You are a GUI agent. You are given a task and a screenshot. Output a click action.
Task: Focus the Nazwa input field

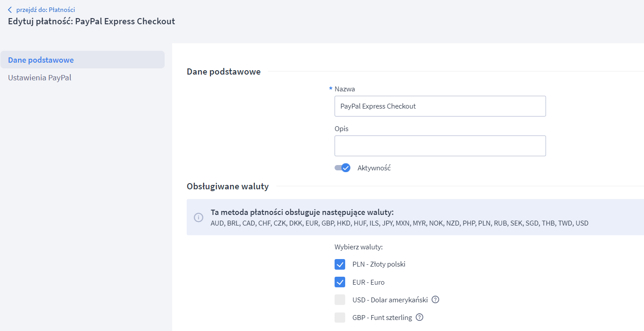click(x=440, y=106)
